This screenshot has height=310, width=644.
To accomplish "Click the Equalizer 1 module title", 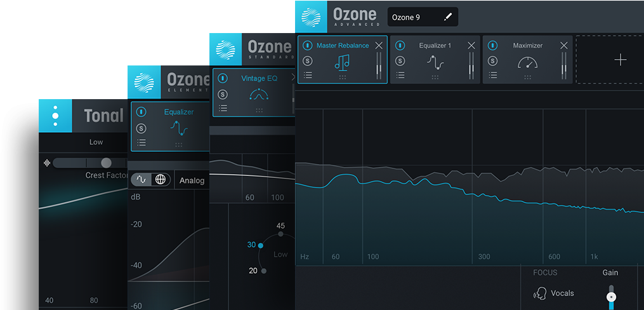I will pyautogui.click(x=435, y=45).
